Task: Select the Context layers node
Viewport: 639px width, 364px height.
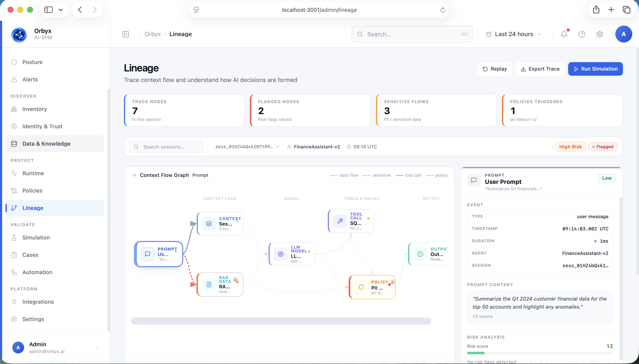Action: pos(209,223)
